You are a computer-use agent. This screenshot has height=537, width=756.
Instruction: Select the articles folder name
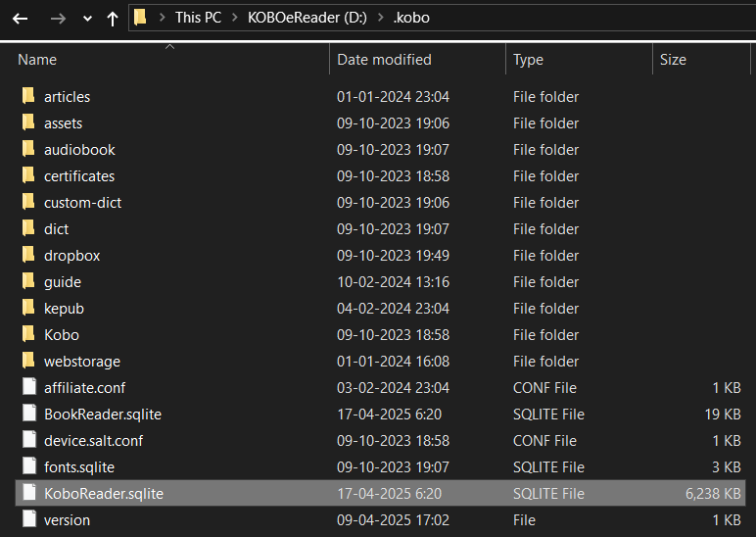tap(67, 97)
